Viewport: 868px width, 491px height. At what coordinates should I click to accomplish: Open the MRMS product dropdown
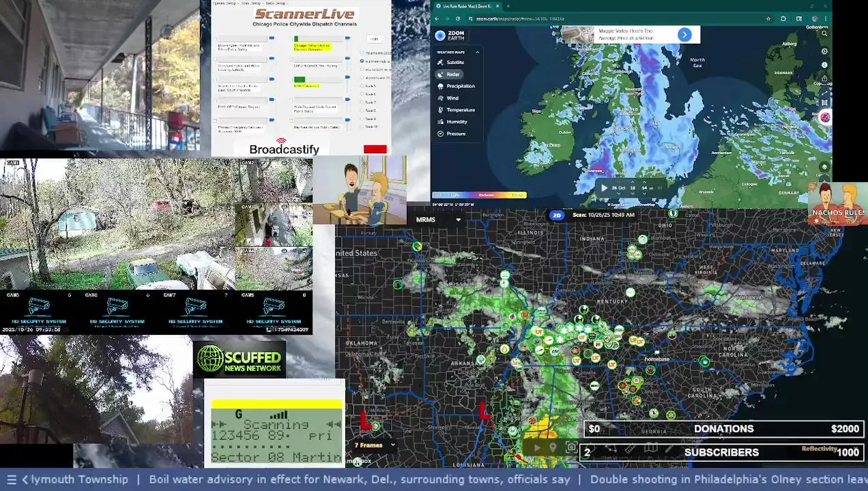pos(438,220)
